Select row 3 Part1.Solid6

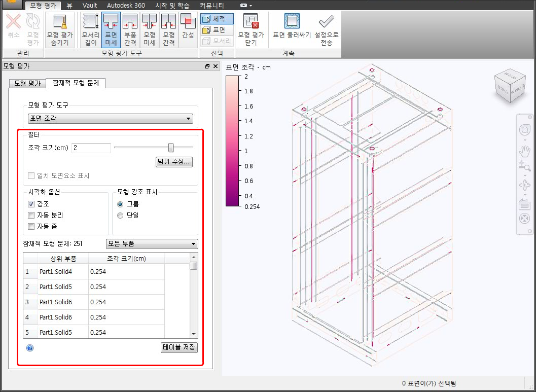coord(94,302)
